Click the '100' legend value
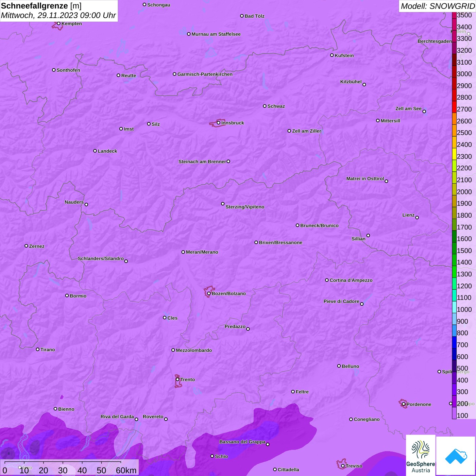 pyautogui.click(x=462, y=415)
